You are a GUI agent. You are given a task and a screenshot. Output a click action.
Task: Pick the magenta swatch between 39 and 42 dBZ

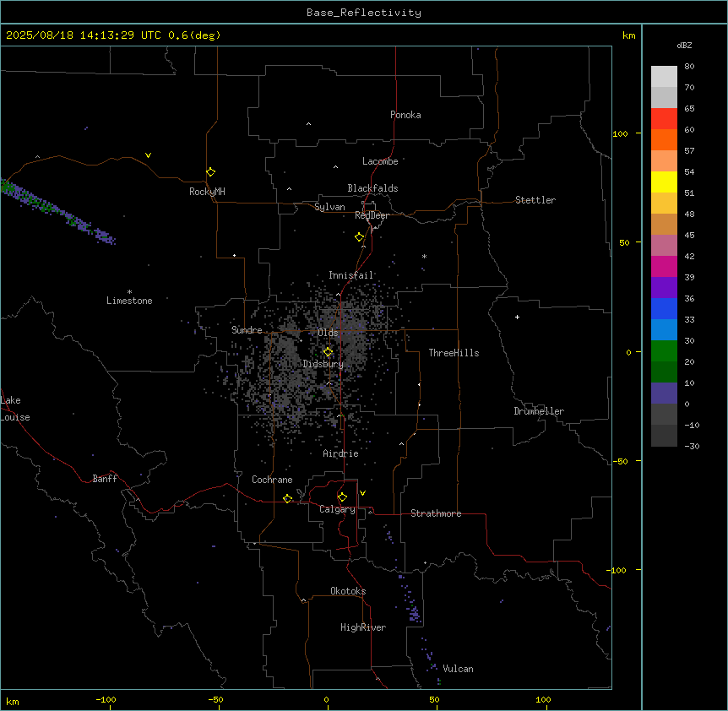tap(664, 266)
